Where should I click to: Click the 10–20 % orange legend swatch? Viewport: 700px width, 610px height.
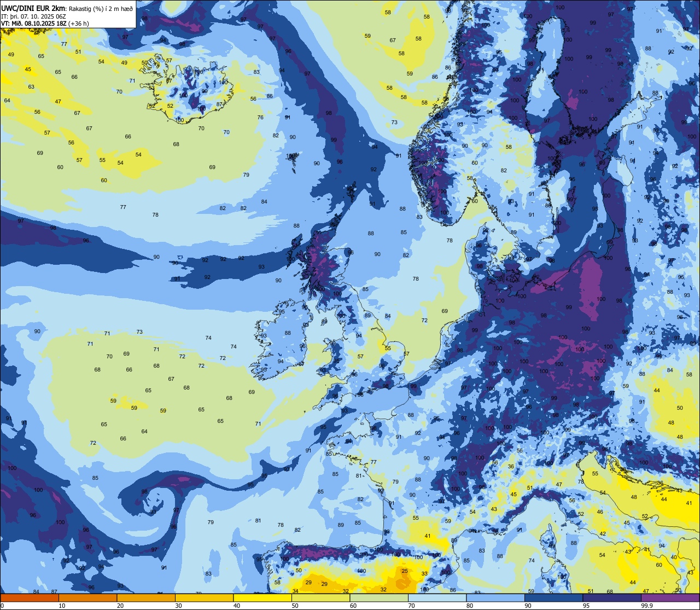(x=87, y=598)
